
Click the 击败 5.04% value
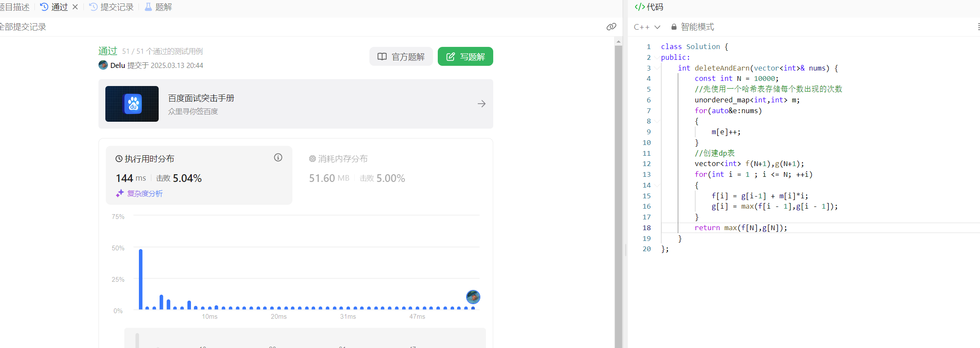click(179, 178)
